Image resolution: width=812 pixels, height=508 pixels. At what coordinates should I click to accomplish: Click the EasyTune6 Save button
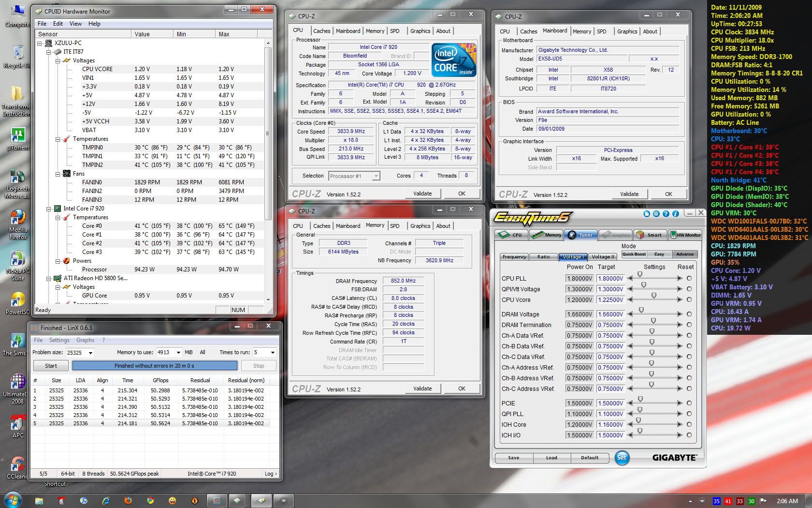[x=513, y=458]
